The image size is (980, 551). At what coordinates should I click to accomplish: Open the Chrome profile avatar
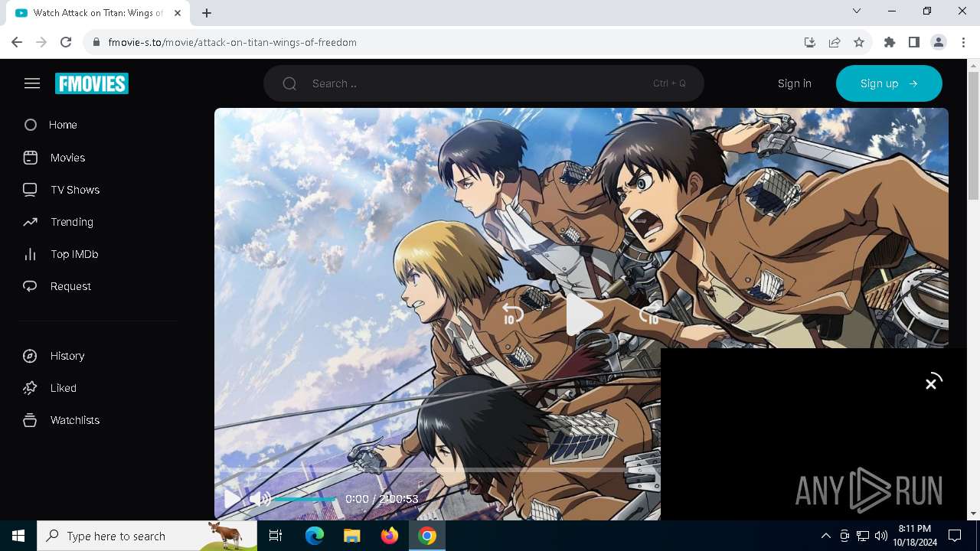939,42
